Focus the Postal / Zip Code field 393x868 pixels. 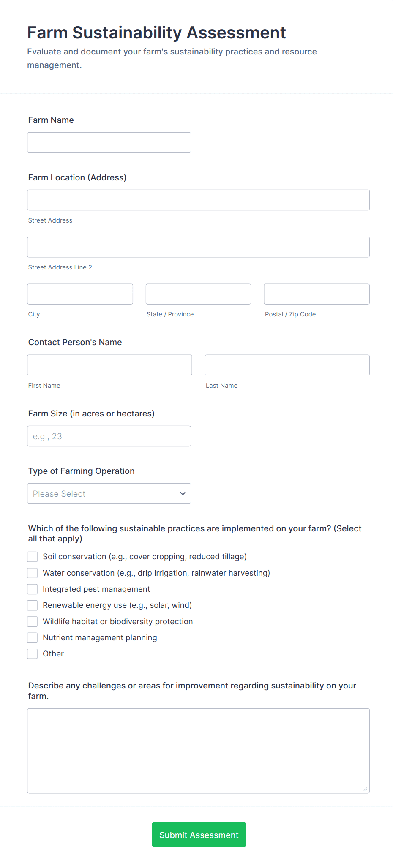tap(317, 294)
